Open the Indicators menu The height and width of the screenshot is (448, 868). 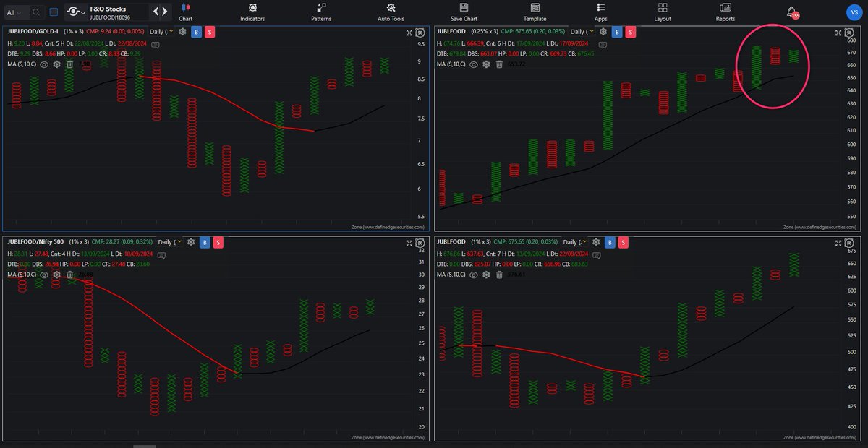[x=253, y=12]
